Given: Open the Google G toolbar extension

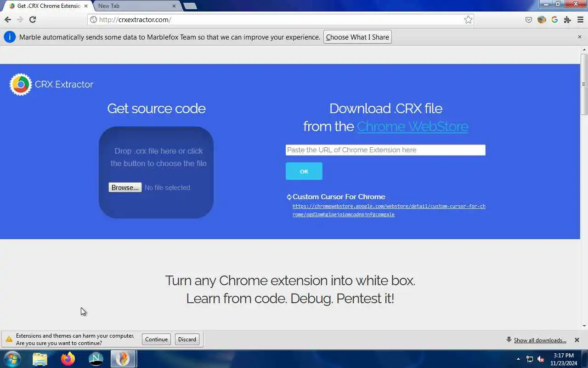Looking at the screenshot, I should pyautogui.click(x=554, y=20).
